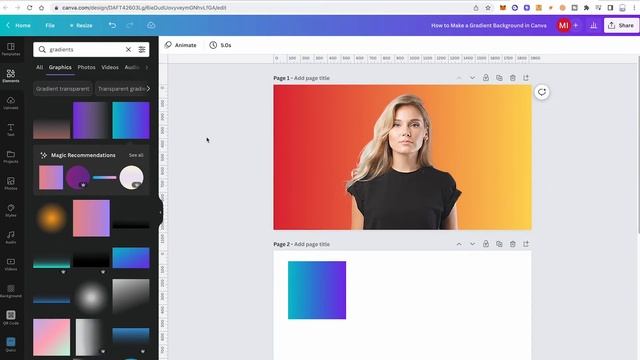Select the gradient square on Page 2

[x=317, y=290]
